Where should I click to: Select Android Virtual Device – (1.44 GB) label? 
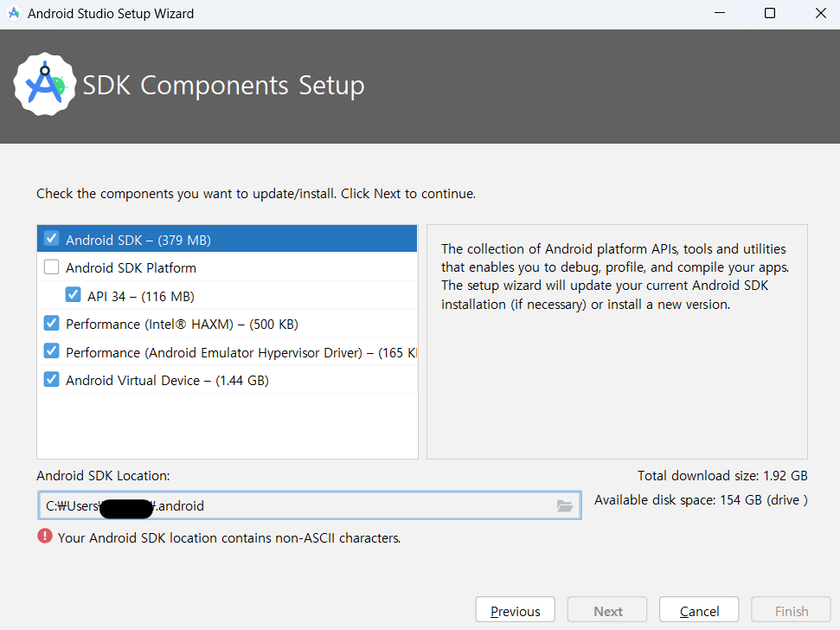coord(167,381)
